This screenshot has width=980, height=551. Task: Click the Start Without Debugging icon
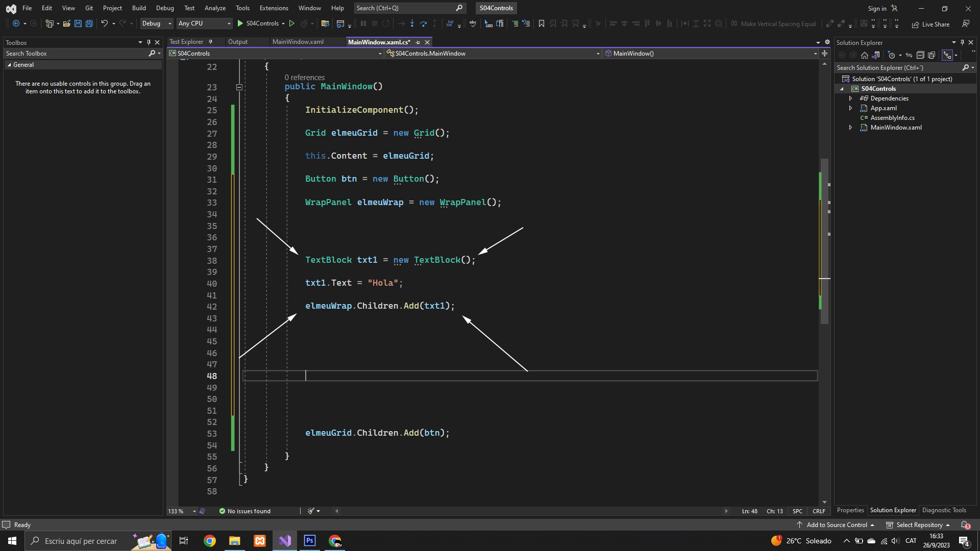tap(292, 23)
